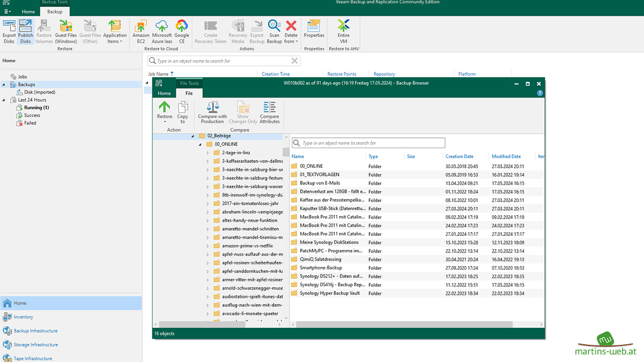Select the 01_TEXTVORLAGEN folder row
This screenshot has height=362, width=644.
click(418, 174)
